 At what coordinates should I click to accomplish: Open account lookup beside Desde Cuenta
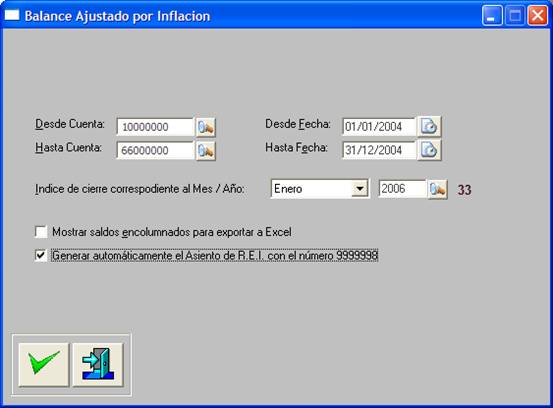(x=206, y=127)
